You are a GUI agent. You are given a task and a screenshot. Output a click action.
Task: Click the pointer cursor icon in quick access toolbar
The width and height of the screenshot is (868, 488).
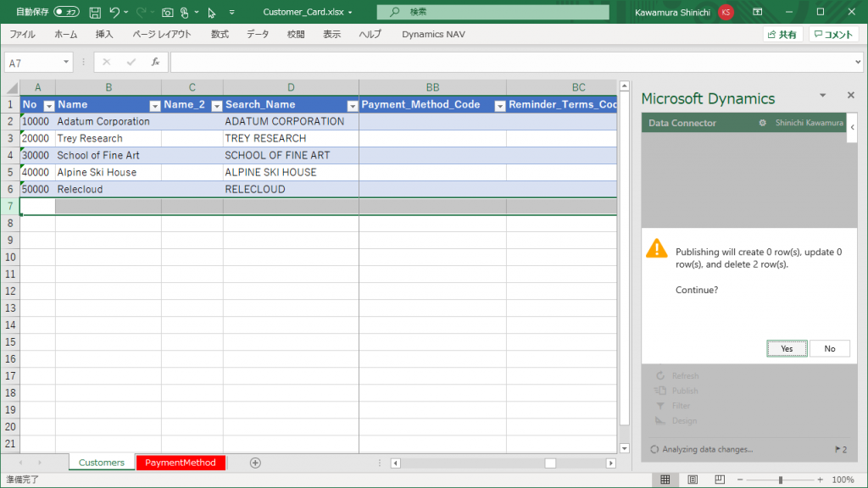pyautogui.click(x=211, y=12)
